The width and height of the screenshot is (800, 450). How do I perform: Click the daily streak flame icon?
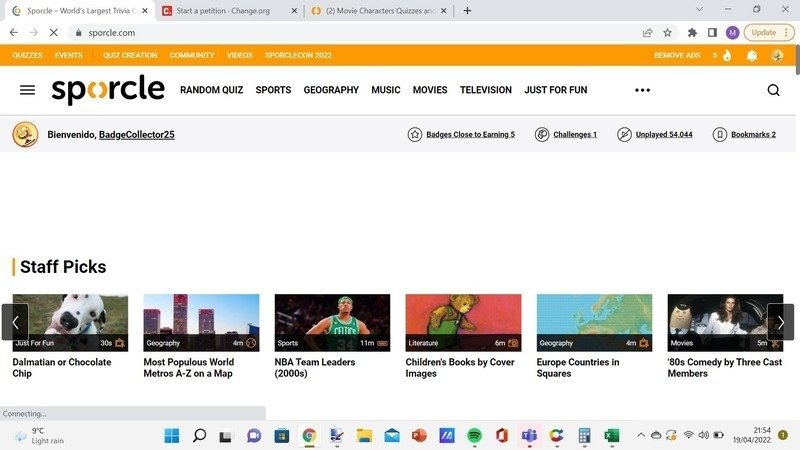[727, 55]
